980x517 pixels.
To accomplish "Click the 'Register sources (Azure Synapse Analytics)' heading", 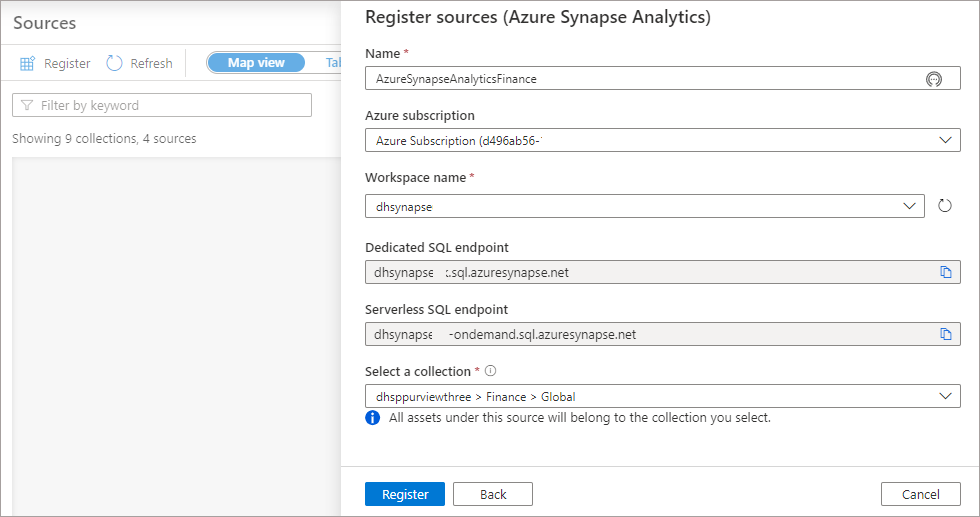I will click(x=538, y=17).
